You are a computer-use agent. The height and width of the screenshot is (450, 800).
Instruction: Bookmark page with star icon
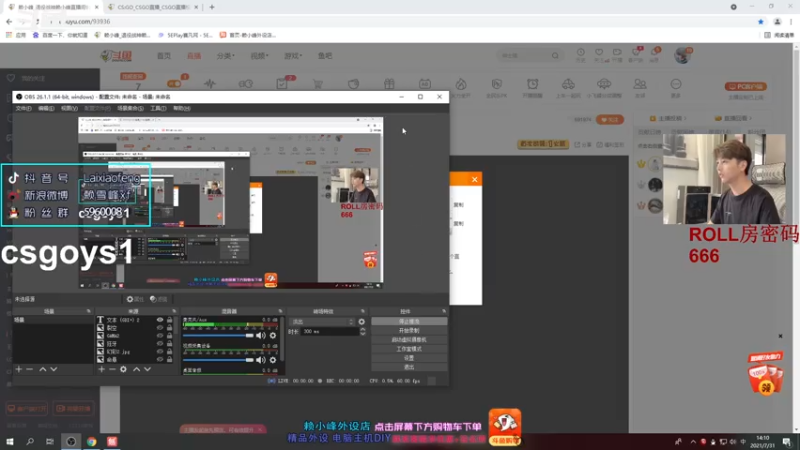tap(761, 21)
